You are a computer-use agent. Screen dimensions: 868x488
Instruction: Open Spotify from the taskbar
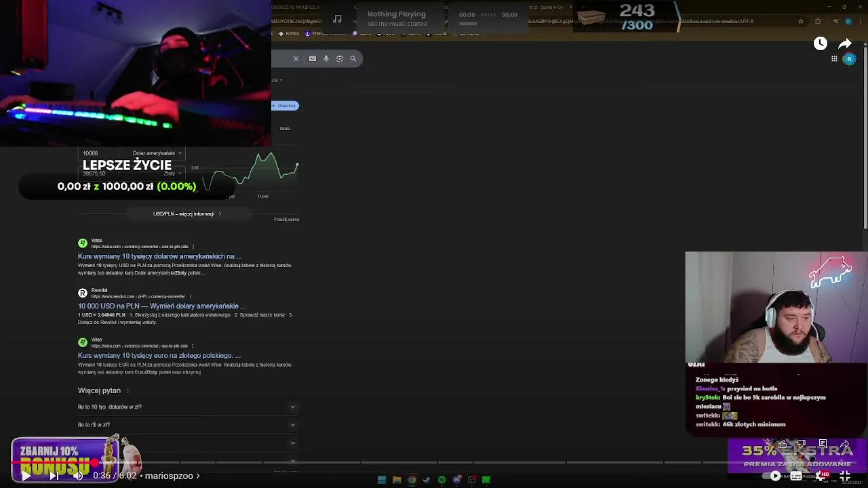[x=441, y=480]
